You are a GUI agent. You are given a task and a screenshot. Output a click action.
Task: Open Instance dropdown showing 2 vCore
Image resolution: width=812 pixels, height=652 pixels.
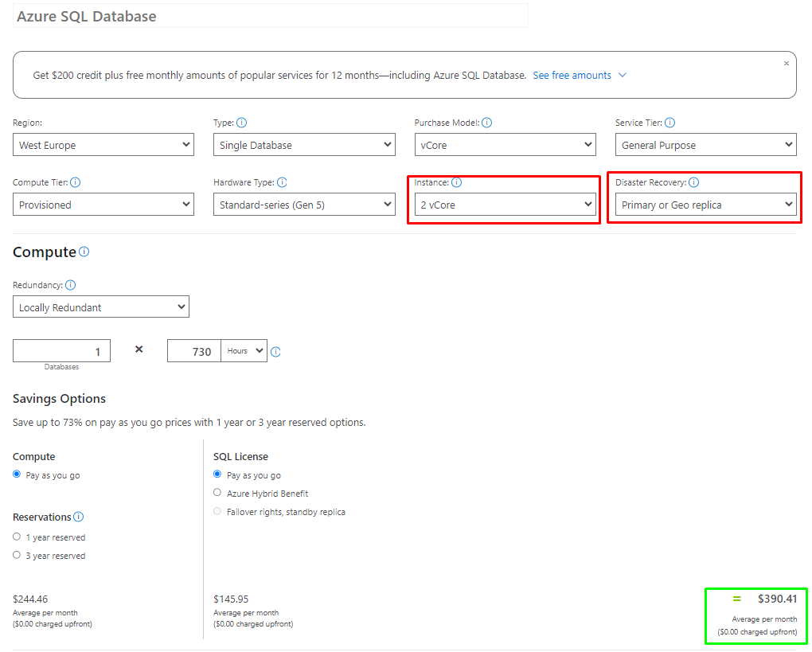tap(506, 205)
